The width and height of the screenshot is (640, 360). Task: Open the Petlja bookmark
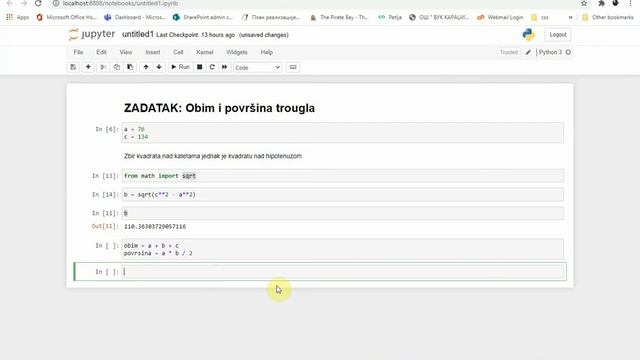(x=390, y=17)
